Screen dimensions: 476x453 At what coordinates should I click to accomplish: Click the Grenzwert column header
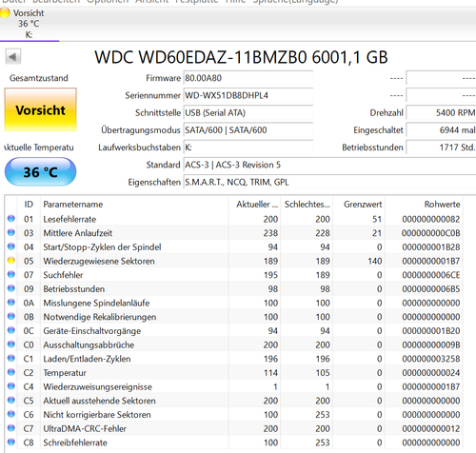(359, 205)
